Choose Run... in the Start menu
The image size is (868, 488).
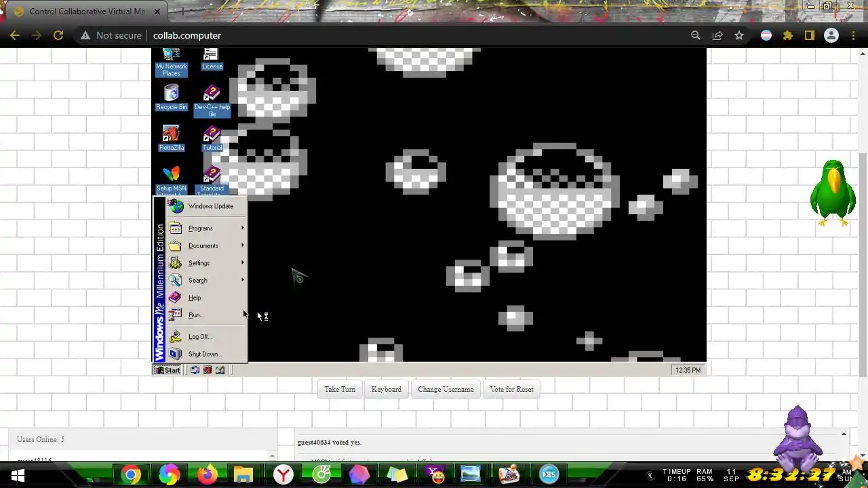coord(206,314)
